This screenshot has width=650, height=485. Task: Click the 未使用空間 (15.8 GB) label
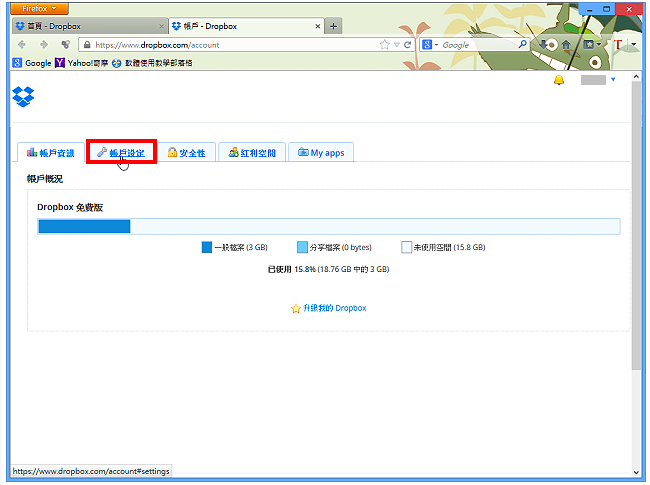point(450,247)
